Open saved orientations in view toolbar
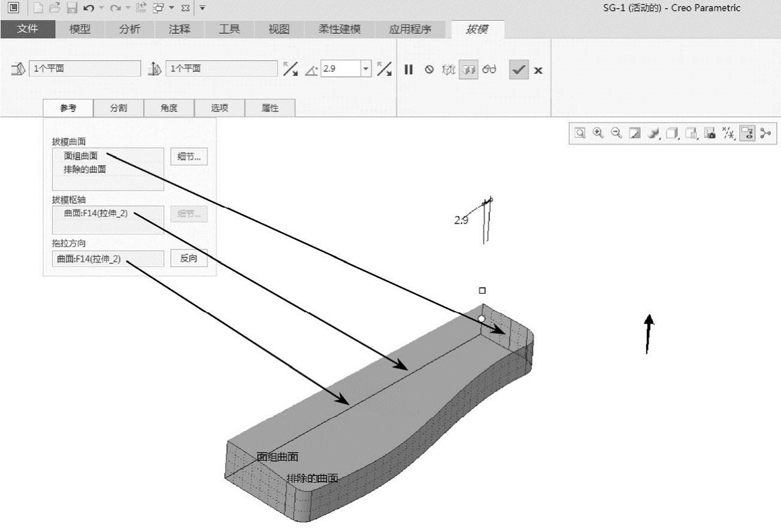 (x=673, y=133)
